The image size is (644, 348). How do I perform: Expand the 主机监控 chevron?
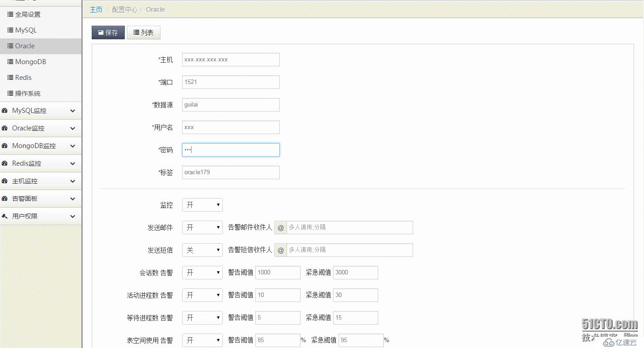(x=73, y=181)
